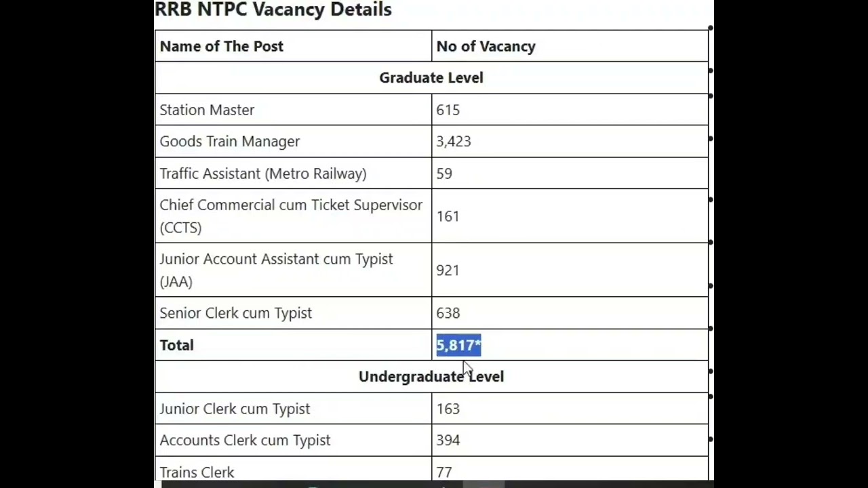868x488 pixels.
Task: Click the bold Total row label
Action: 177,345
